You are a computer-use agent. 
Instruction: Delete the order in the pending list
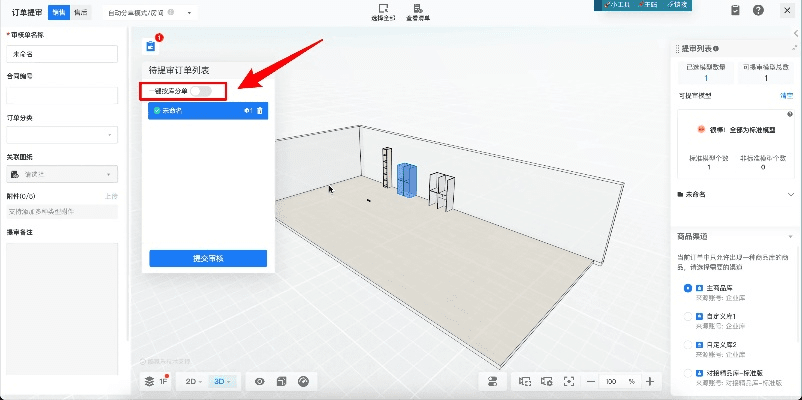pos(260,110)
